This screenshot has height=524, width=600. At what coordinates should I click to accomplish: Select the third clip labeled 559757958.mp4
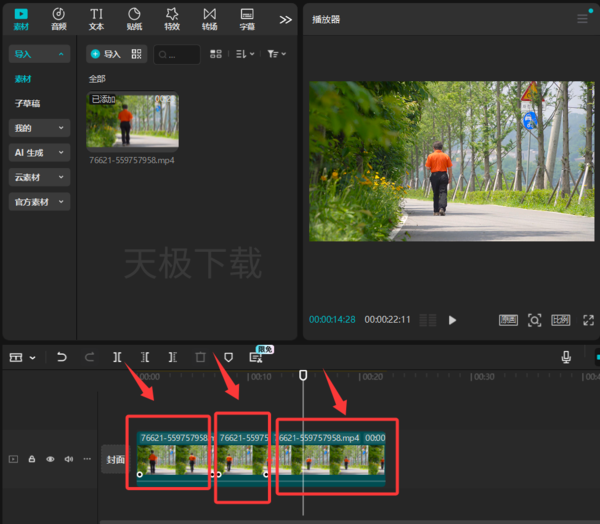tap(330, 459)
